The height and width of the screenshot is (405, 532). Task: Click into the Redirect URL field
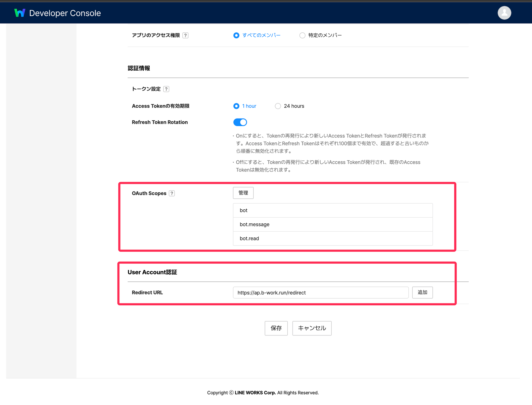click(x=321, y=293)
